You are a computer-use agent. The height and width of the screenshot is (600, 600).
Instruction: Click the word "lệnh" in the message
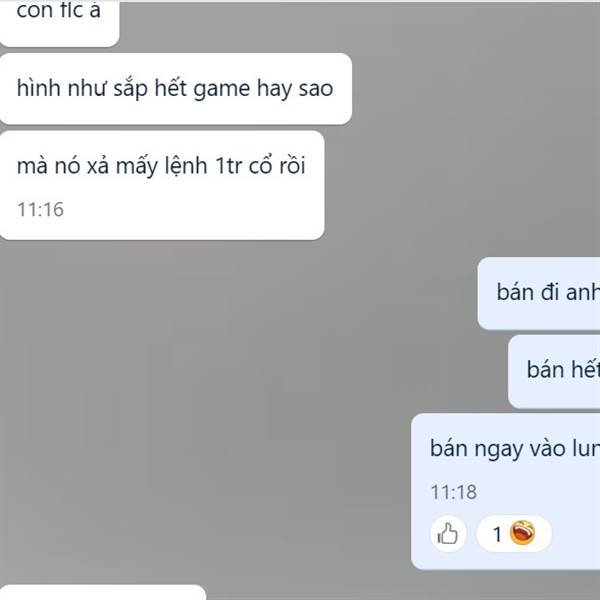click(x=186, y=167)
